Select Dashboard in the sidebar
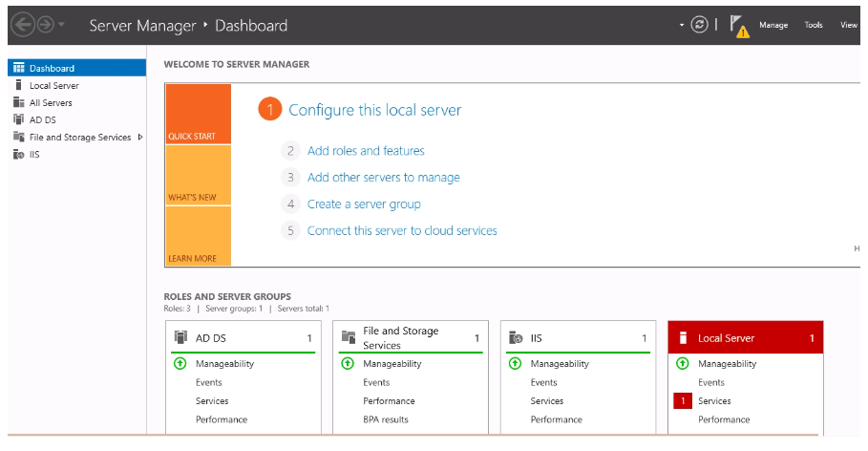Screen dimensions: 868x451 point(77,68)
